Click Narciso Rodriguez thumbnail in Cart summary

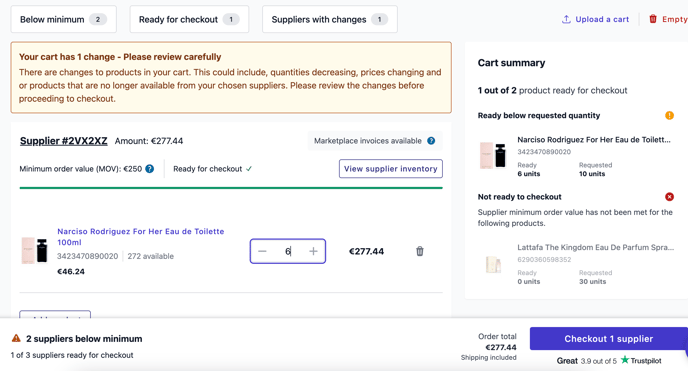[x=493, y=155]
